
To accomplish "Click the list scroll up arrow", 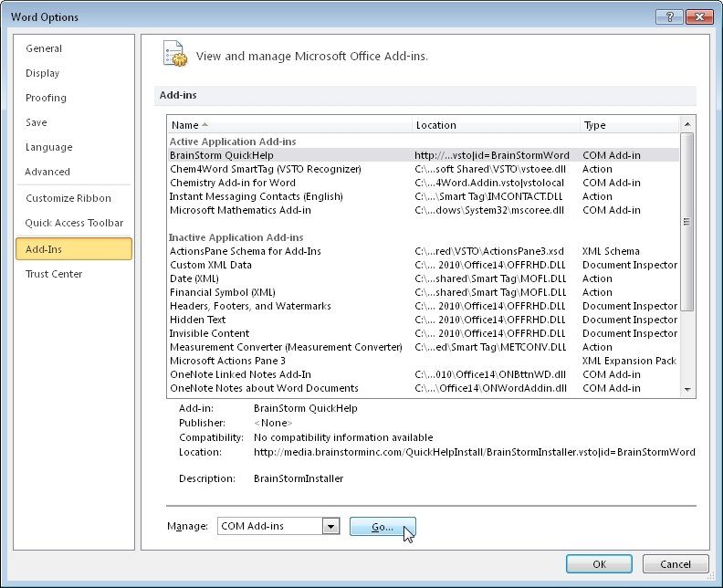I will 687,124.
